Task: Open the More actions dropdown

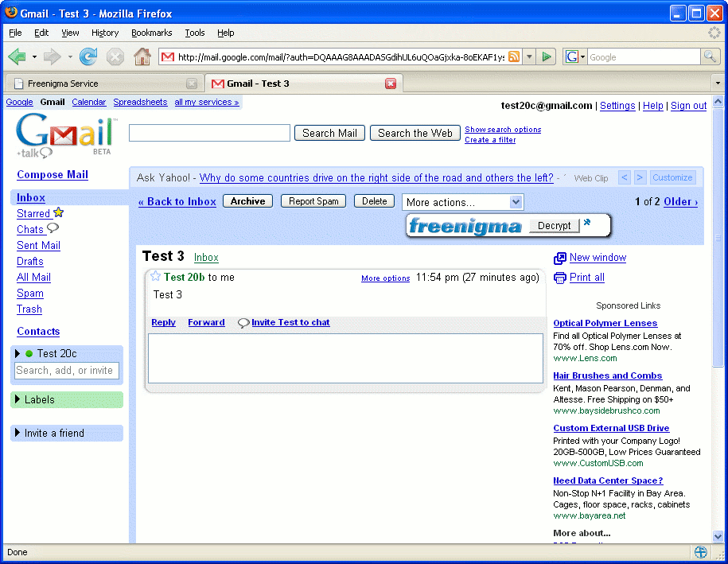Action: (462, 202)
